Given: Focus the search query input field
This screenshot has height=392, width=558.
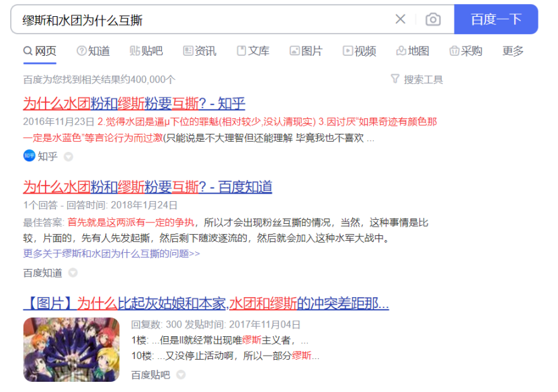Looking at the screenshot, I should 203,19.
